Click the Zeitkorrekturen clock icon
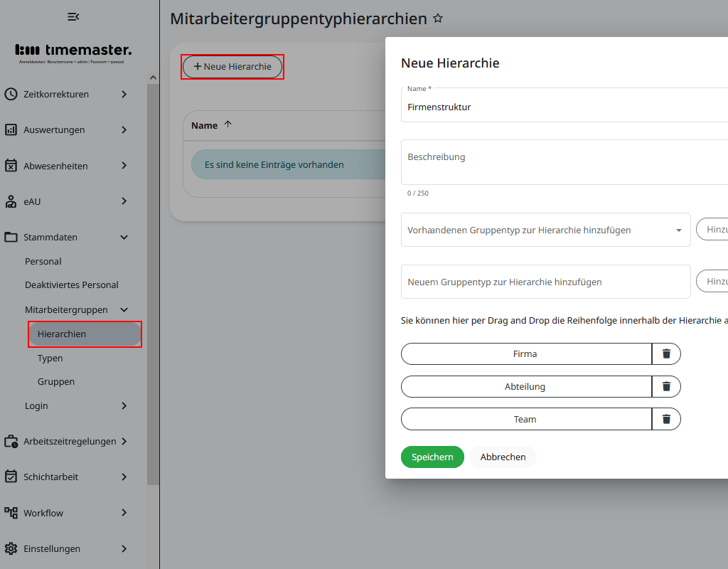The width and height of the screenshot is (728, 569). (x=11, y=94)
